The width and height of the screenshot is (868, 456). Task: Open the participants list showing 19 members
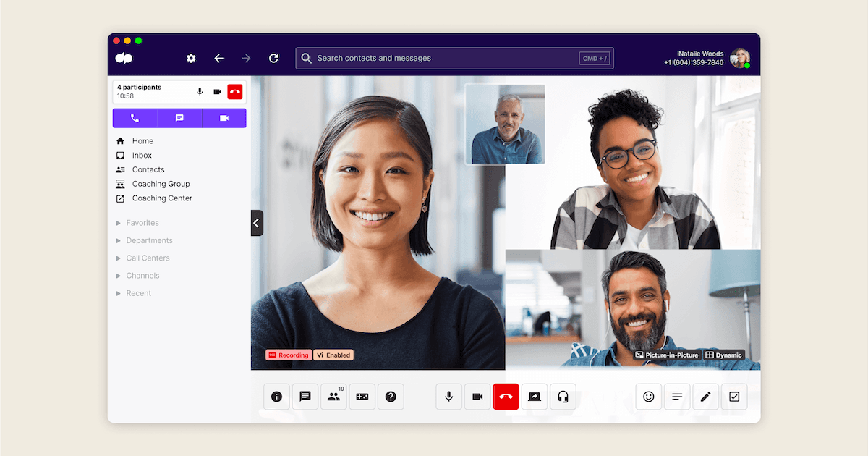(x=333, y=396)
